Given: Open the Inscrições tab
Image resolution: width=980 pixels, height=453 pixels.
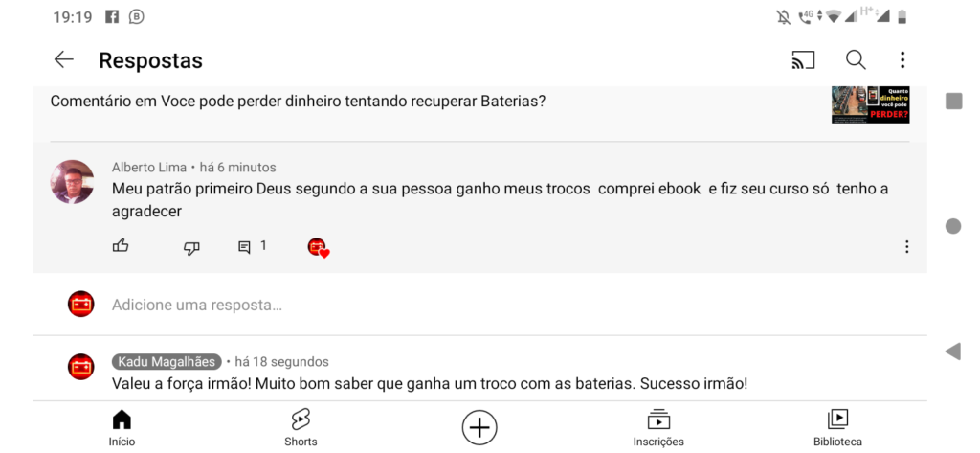Looking at the screenshot, I should [x=658, y=427].
